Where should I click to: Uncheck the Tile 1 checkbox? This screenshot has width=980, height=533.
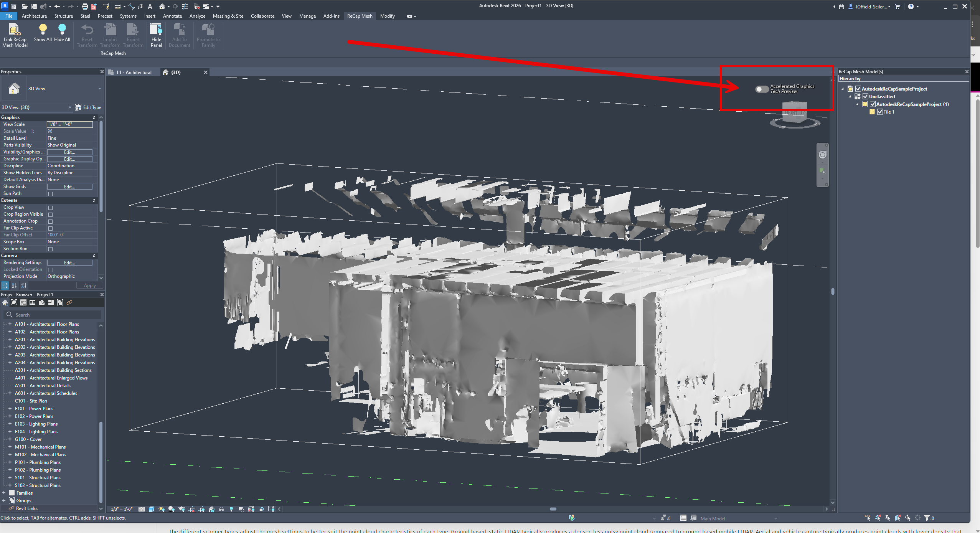point(880,112)
